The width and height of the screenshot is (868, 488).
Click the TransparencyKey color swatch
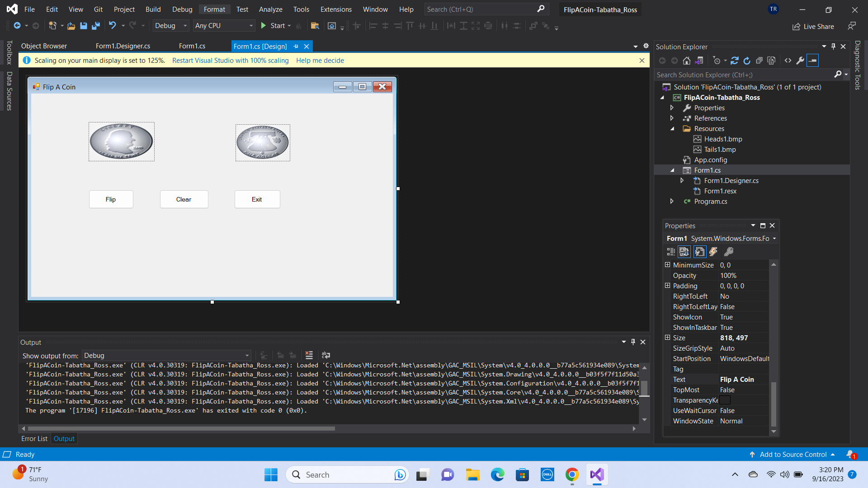point(725,400)
